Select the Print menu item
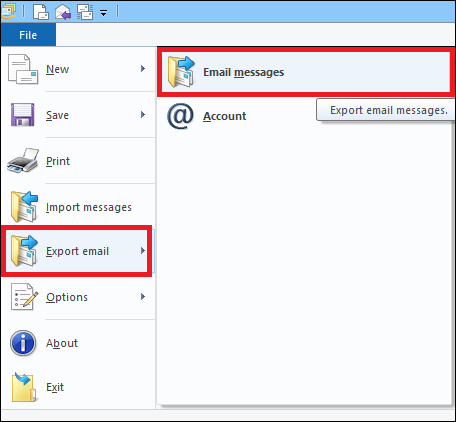The image size is (456, 422). [78, 161]
